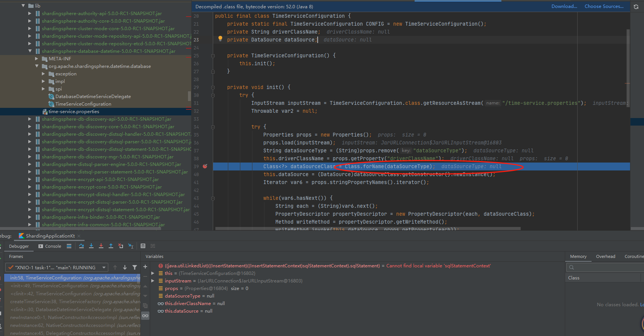
Task: Click the DatabaseDatetimeServiceDelegate class icon
Action: tap(51, 96)
